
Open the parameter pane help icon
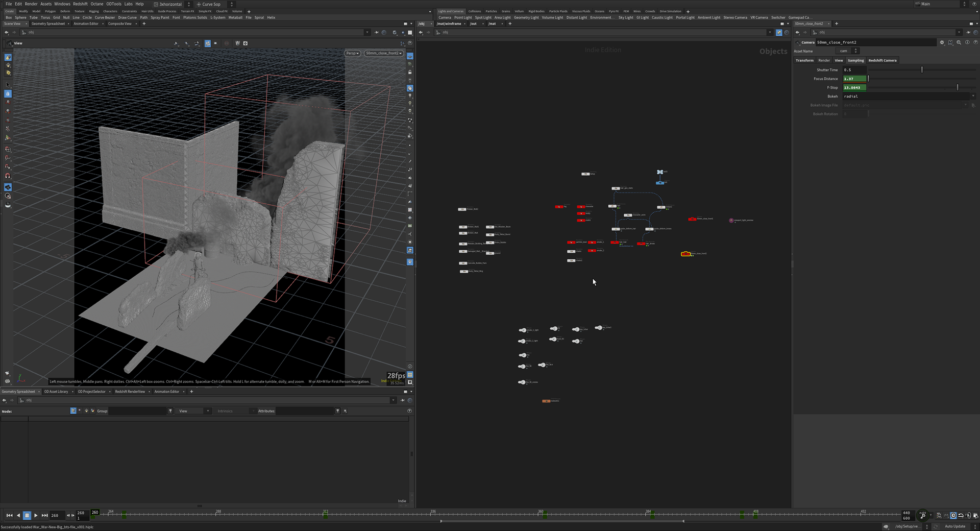975,42
